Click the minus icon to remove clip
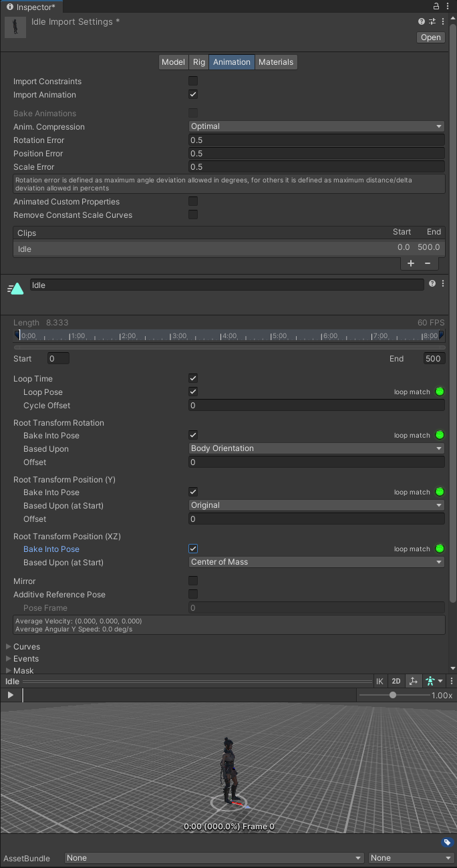This screenshot has width=457, height=868. tap(428, 263)
